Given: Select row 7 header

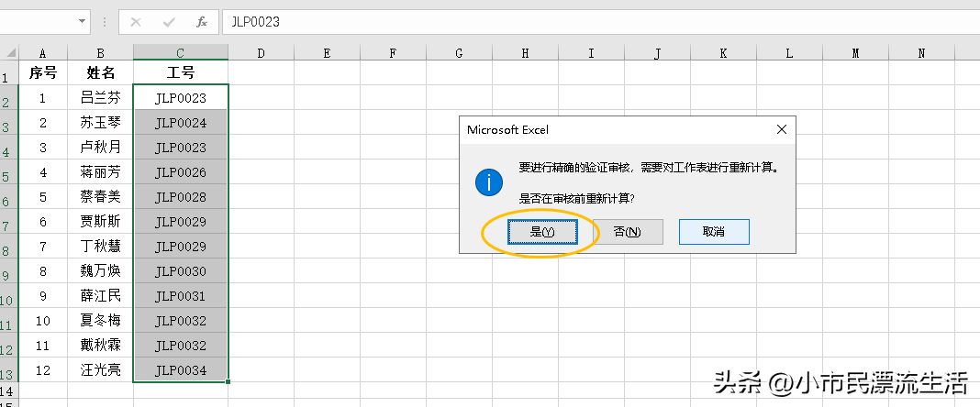Looking at the screenshot, I should point(9,221).
